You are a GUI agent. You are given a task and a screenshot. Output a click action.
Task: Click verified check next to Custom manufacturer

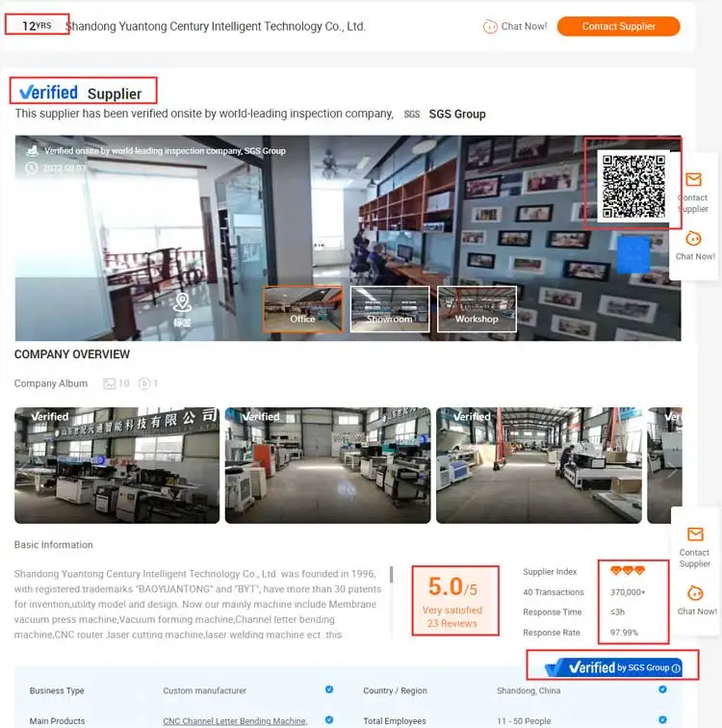tap(329, 689)
